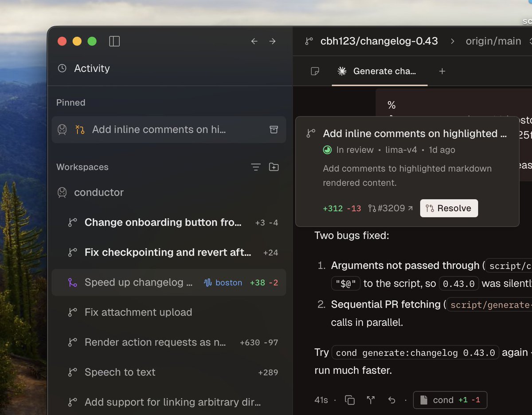The width and height of the screenshot is (532, 415).
Task: Click the "$@" inline code snippet
Action: (346, 284)
